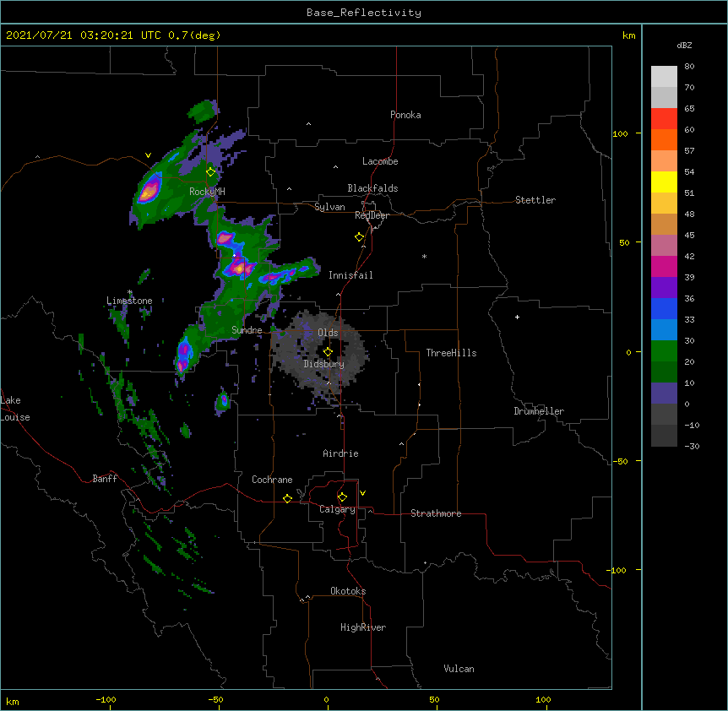Click the RockyMH label
The height and width of the screenshot is (711, 728).
point(207,192)
